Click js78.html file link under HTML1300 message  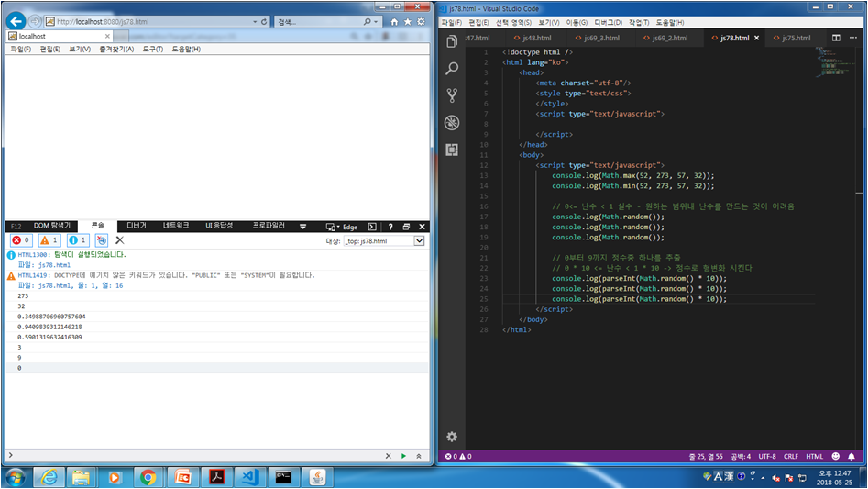(54, 265)
